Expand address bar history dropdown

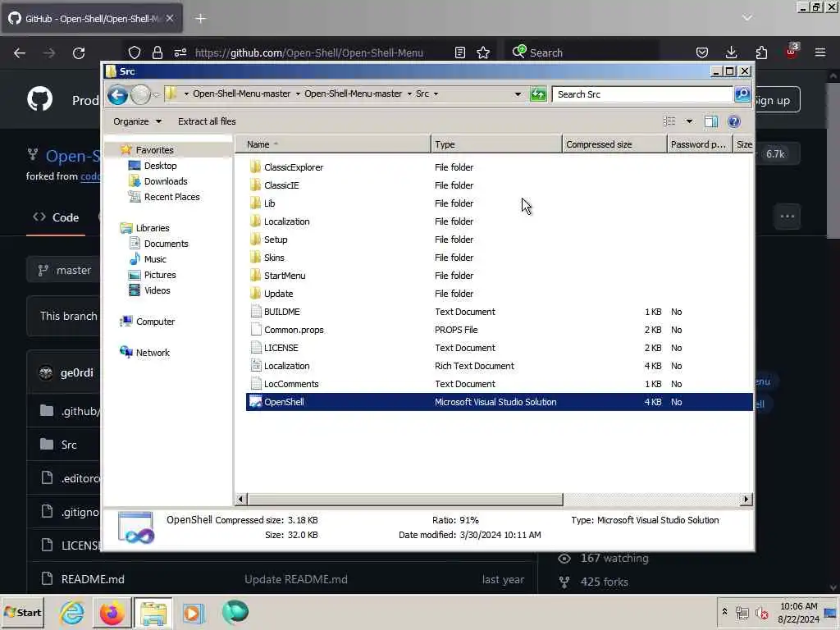point(518,94)
